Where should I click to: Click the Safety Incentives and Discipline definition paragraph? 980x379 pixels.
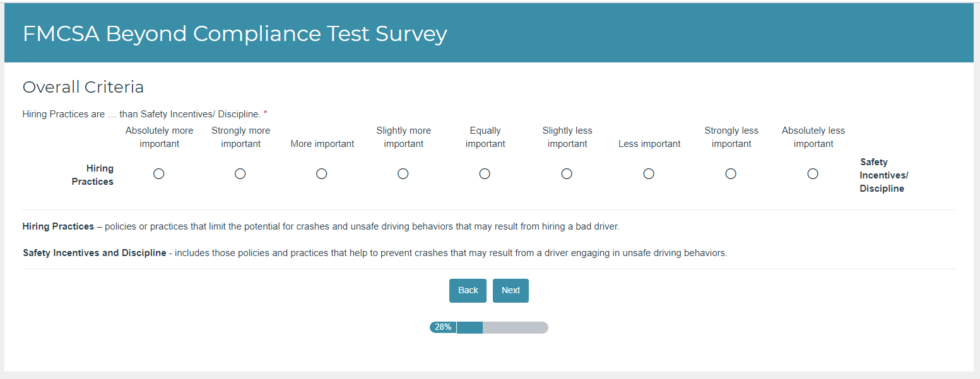(375, 254)
